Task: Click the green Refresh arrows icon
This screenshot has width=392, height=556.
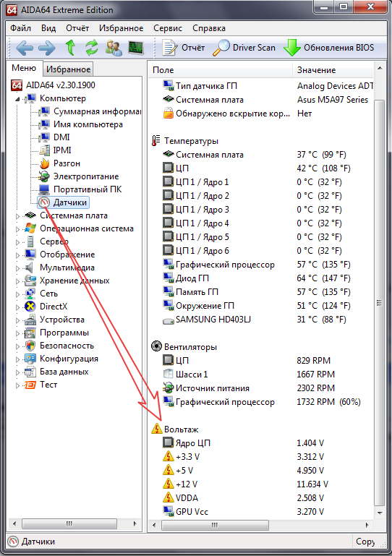Action: tap(92, 48)
